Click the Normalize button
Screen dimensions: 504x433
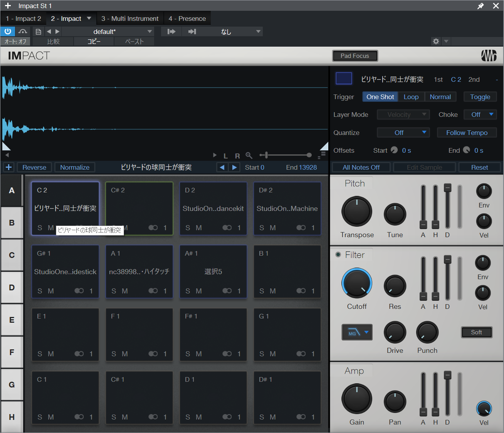tap(75, 167)
